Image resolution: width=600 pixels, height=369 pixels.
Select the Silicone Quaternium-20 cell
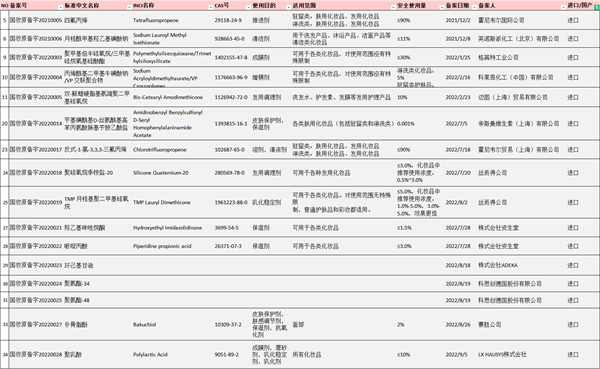[x=172, y=173]
